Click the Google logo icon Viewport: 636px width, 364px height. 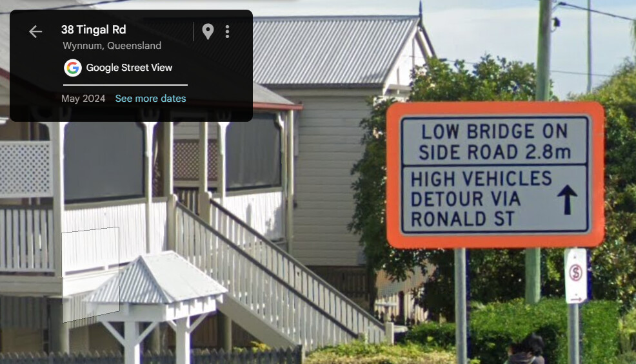(73, 68)
